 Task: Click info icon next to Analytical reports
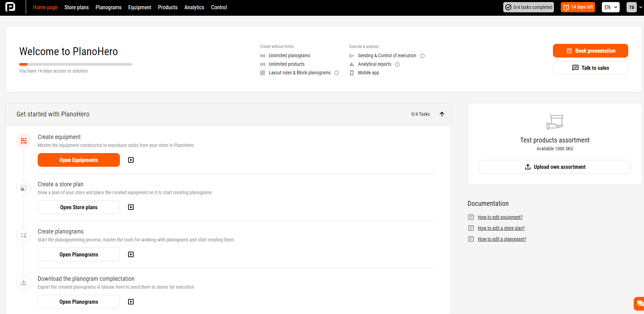click(397, 64)
